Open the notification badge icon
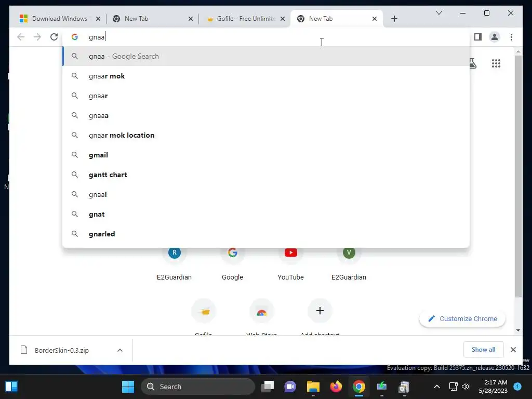 coord(517,387)
